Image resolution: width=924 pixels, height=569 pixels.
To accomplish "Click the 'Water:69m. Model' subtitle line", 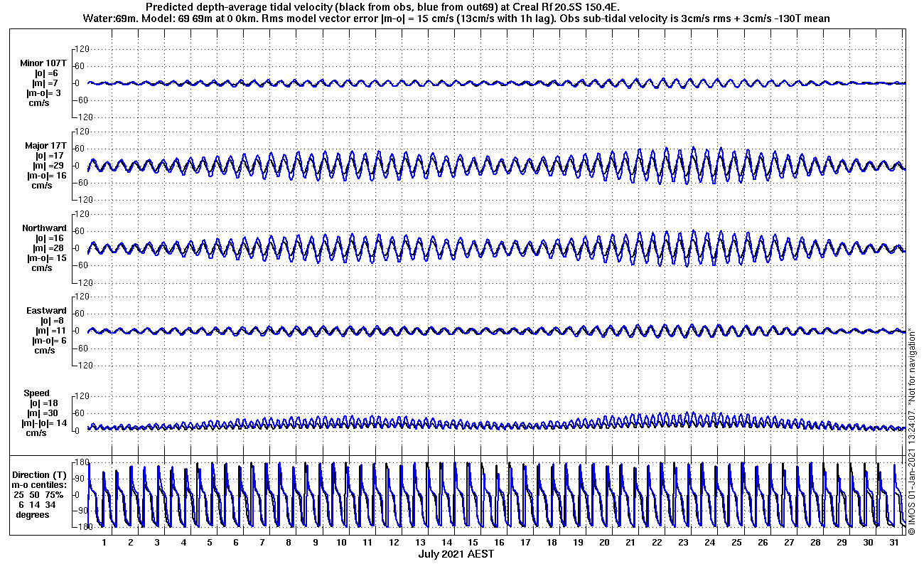I will 456,18.
